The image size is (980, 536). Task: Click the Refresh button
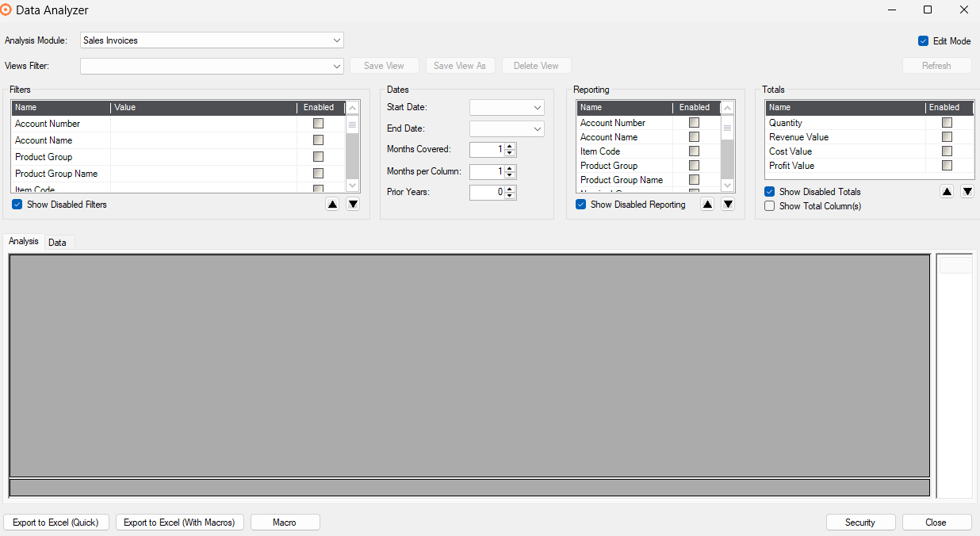click(x=936, y=66)
